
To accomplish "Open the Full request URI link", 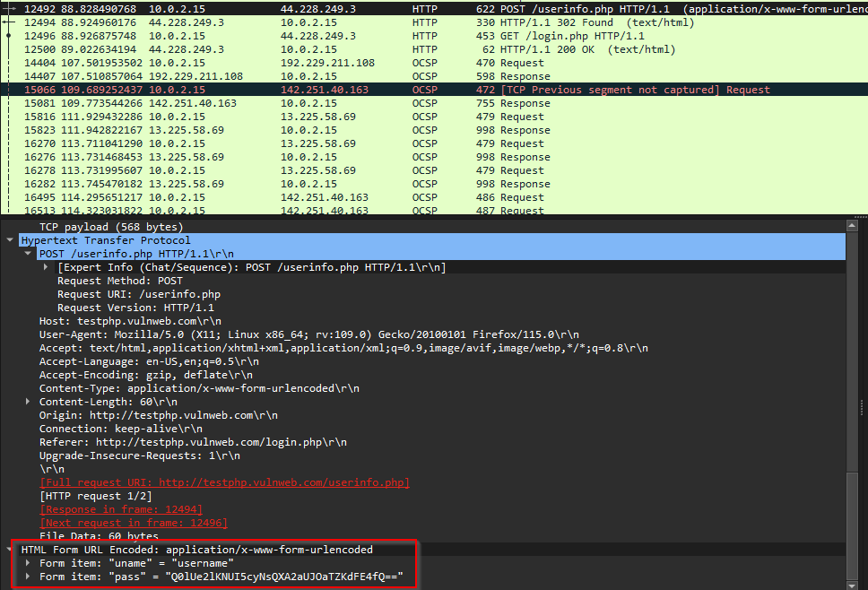I will pyautogui.click(x=224, y=482).
